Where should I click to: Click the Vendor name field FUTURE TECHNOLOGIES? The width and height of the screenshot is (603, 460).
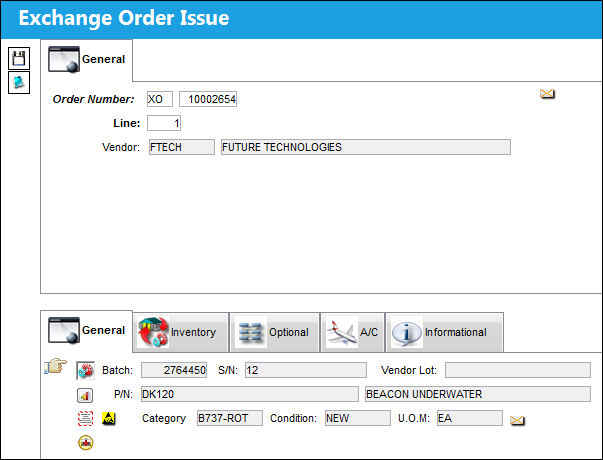(x=366, y=147)
